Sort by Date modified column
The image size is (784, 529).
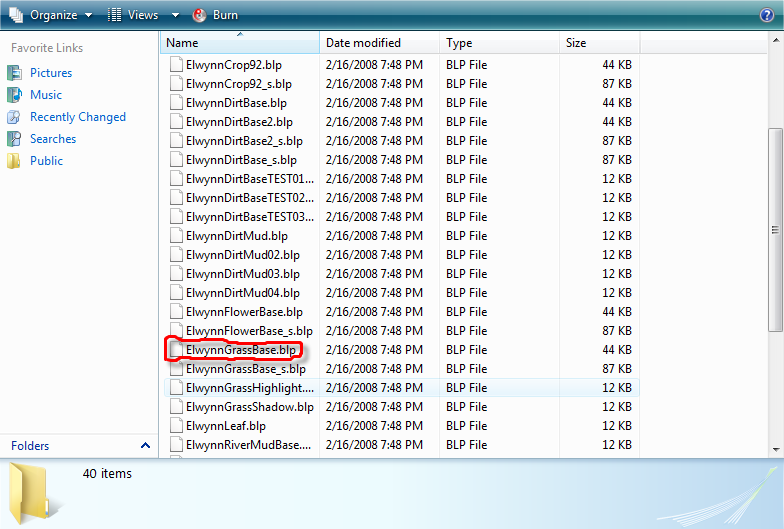[380, 43]
